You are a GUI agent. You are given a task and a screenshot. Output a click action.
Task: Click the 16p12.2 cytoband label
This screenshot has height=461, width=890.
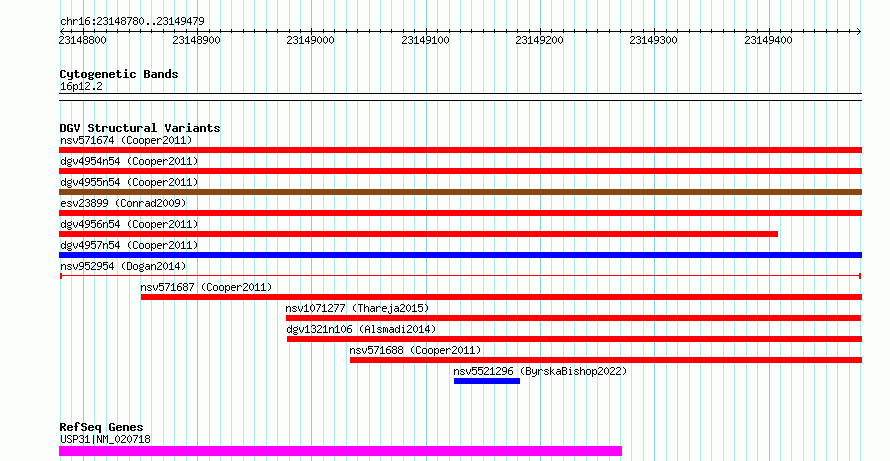coord(81,86)
